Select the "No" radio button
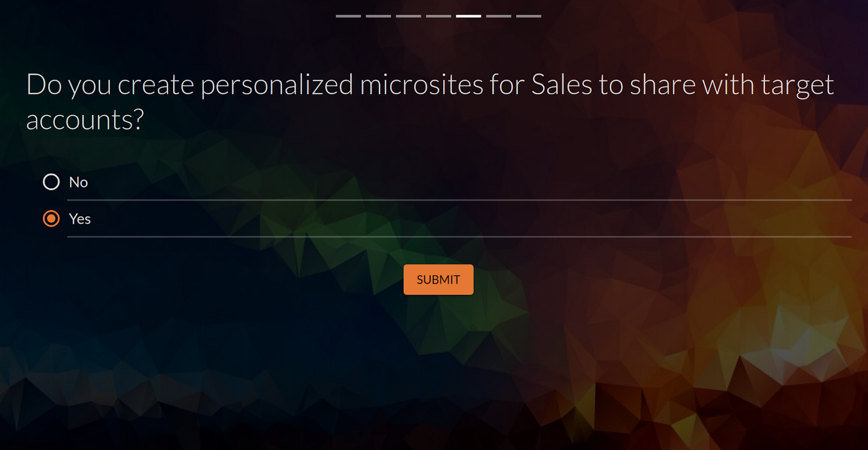The image size is (868, 450). point(51,182)
